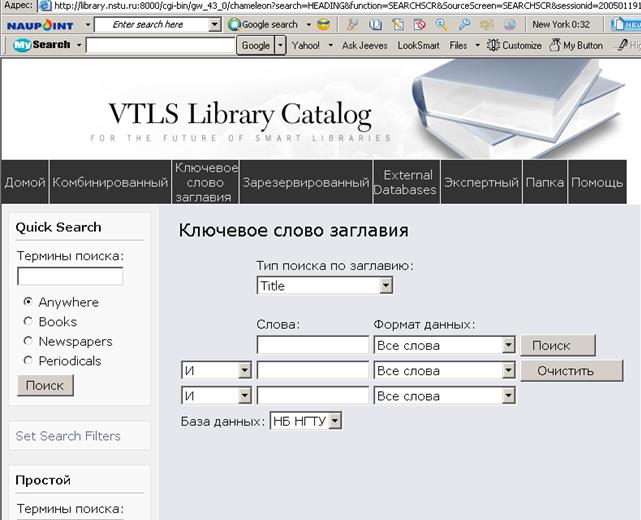Select the Books radio button
The height and width of the screenshot is (520, 641).
28,322
